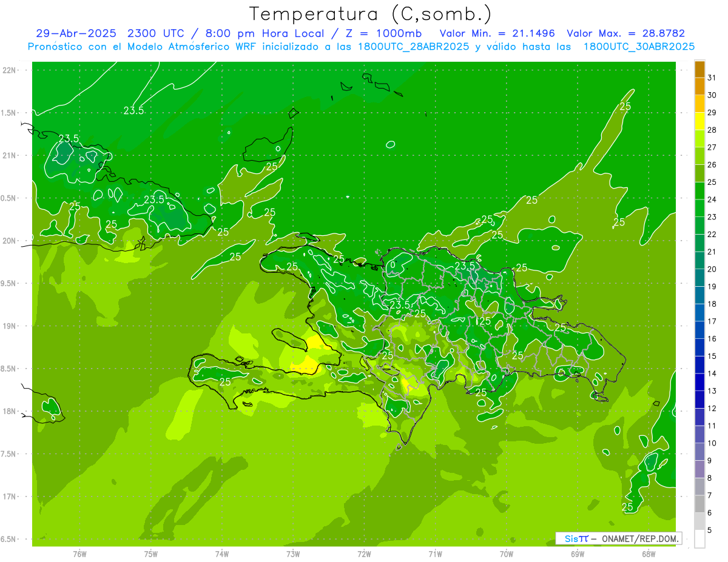Click the legend value '18'
The image size is (728, 562).
(712, 304)
